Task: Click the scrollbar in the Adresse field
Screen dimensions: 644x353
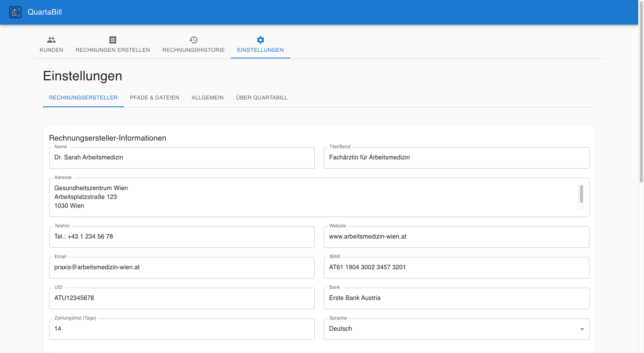Action: (x=581, y=197)
